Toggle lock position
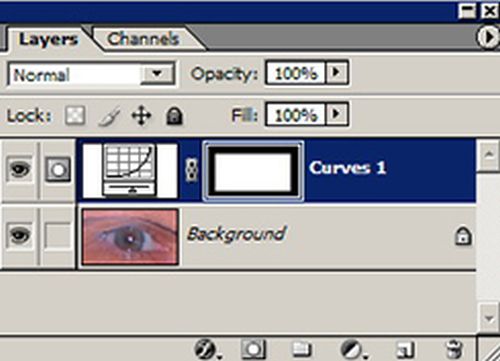The height and width of the screenshot is (361, 500). (x=141, y=116)
